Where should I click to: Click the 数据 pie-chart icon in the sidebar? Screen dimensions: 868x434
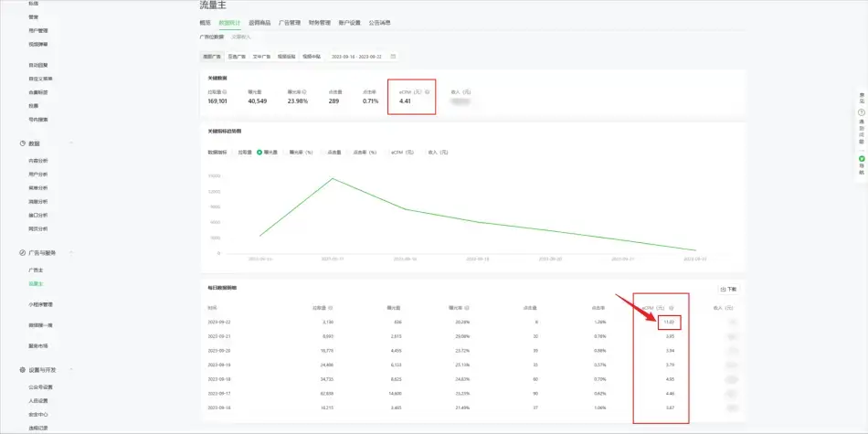(x=22, y=143)
